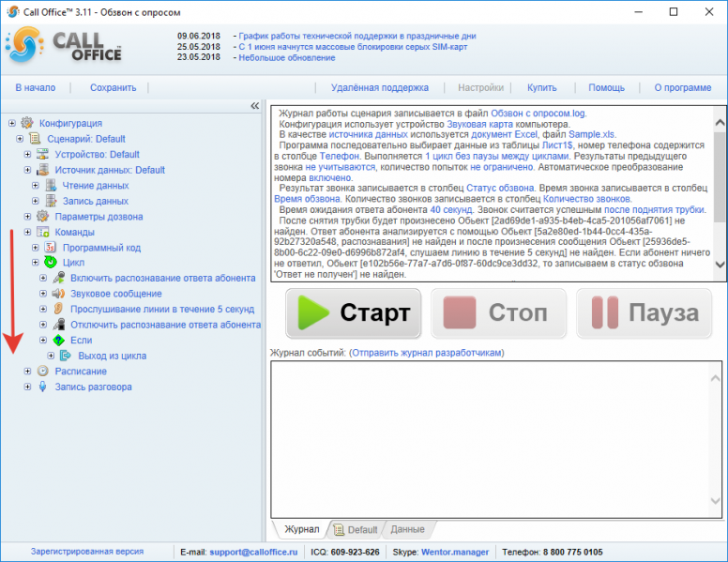This screenshot has width=728, height=562.
Task: Expand the Цикл node
Action: pyautogui.click(x=36, y=263)
